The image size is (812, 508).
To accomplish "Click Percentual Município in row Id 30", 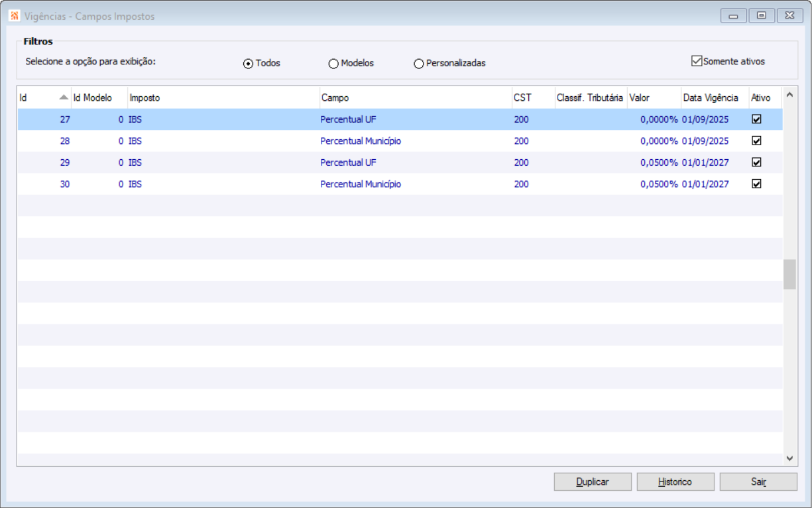I will coord(361,184).
